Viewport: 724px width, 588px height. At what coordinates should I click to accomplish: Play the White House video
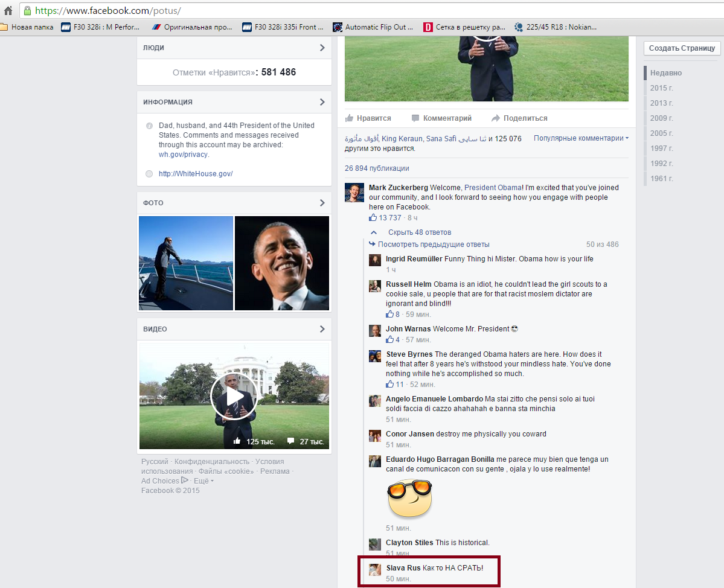point(234,397)
